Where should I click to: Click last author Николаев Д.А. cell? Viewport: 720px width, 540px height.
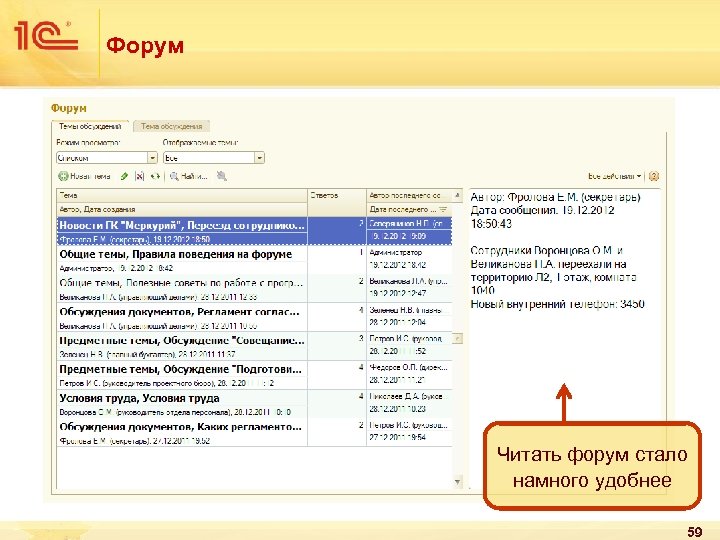(410, 396)
